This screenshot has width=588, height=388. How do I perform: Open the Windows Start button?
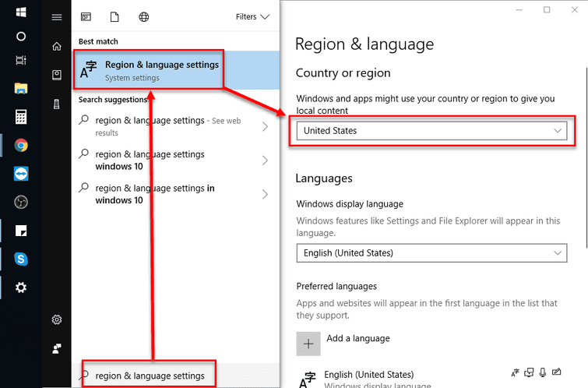click(21, 12)
